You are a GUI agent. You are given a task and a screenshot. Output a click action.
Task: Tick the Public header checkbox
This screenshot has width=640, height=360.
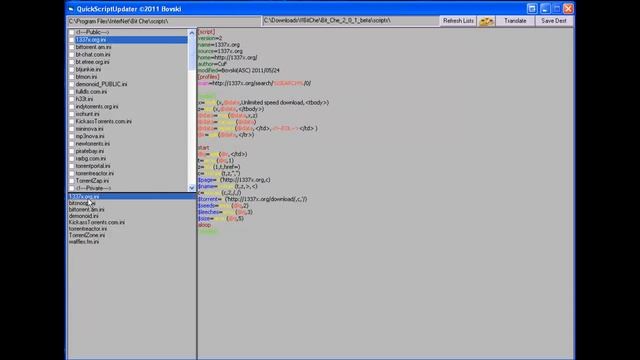[71, 32]
